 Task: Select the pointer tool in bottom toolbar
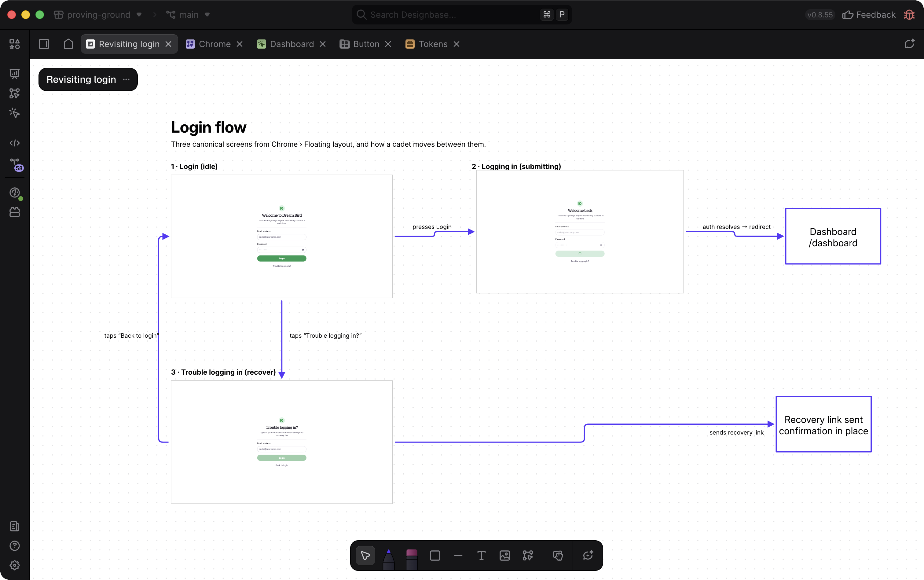(365, 556)
